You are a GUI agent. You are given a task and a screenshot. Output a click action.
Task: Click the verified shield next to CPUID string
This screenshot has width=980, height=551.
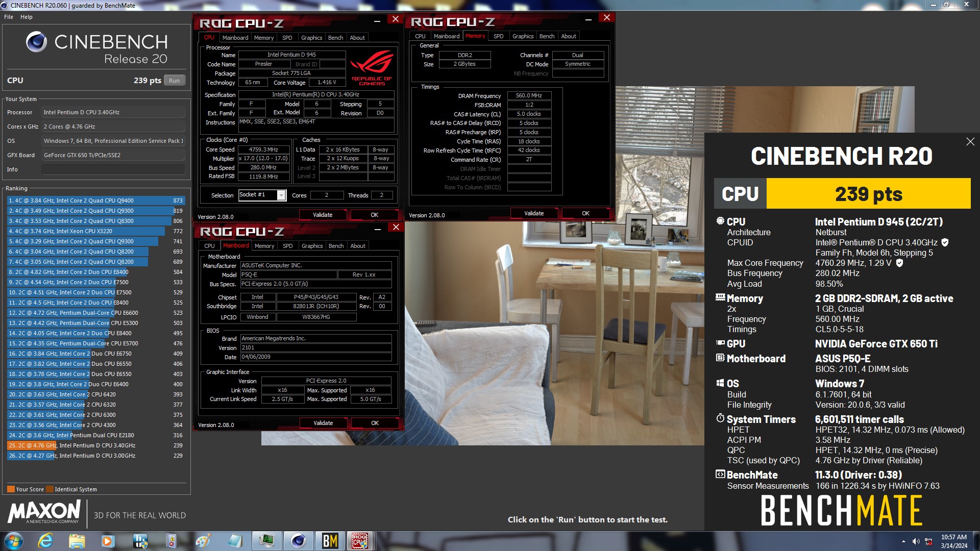945,242
